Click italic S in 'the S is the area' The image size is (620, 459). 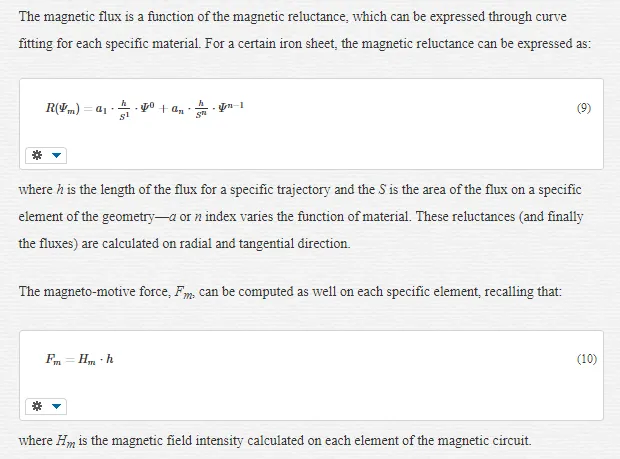382,190
